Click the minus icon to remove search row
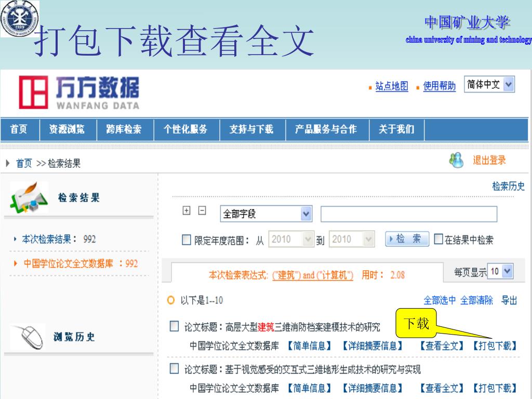 point(202,211)
